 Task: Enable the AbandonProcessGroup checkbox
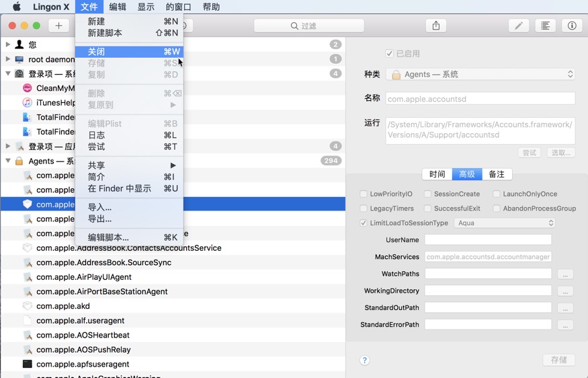point(496,209)
